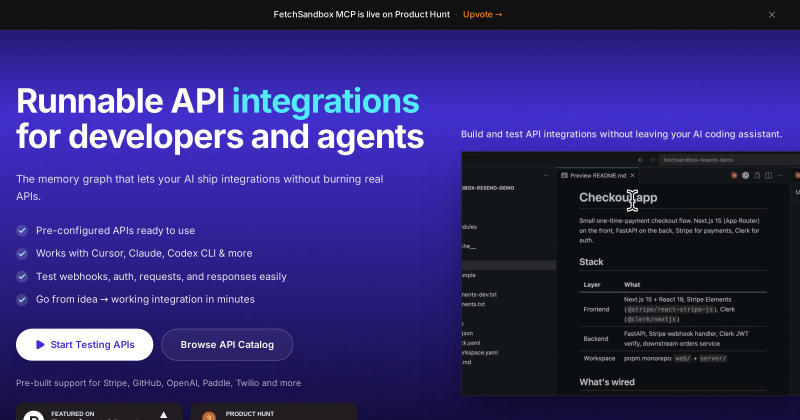The height and width of the screenshot is (420, 800).
Task: Click the split editor icon in demo toolbar
Action: click(x=768, y=176)
